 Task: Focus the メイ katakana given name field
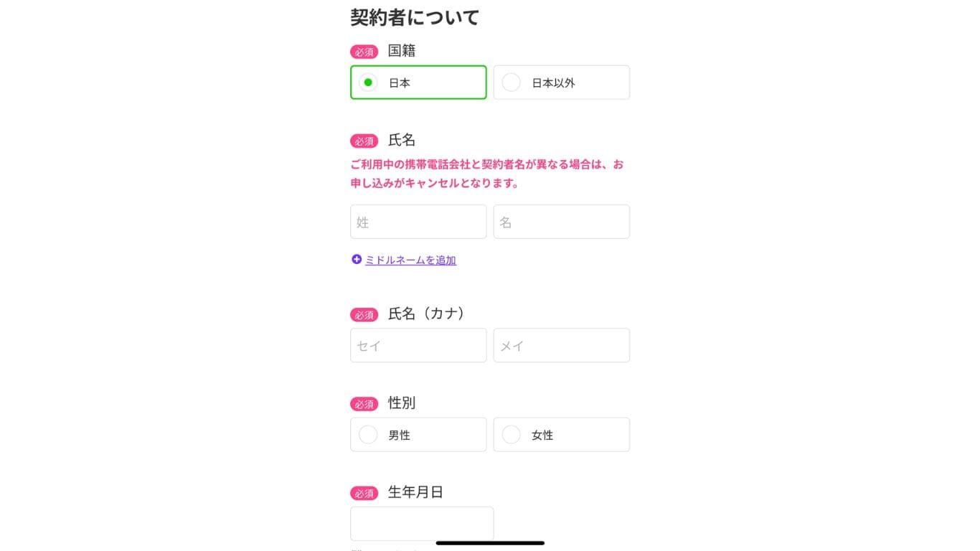[x=562, y=345]
